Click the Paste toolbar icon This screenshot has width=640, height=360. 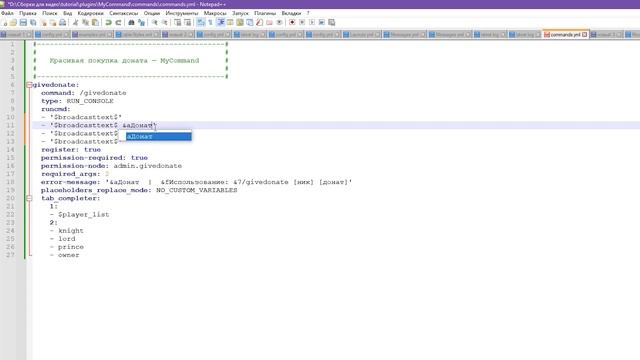pos(95,22)
